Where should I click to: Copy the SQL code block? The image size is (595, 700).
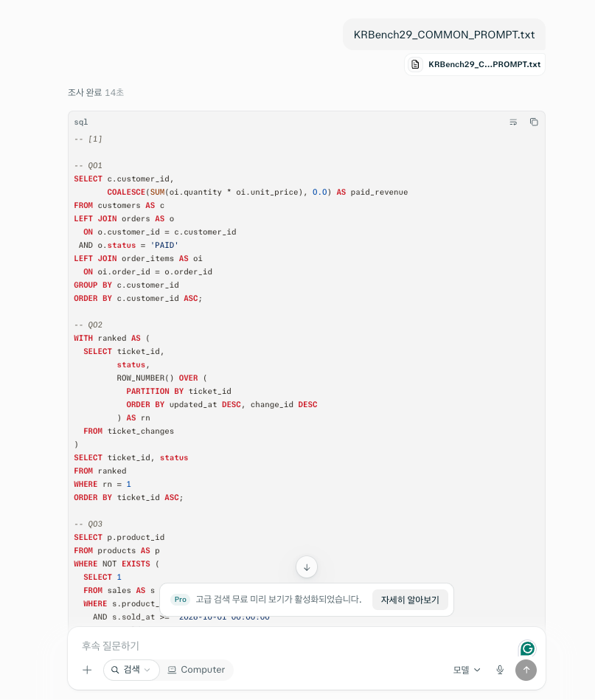(x=534, y=122)
